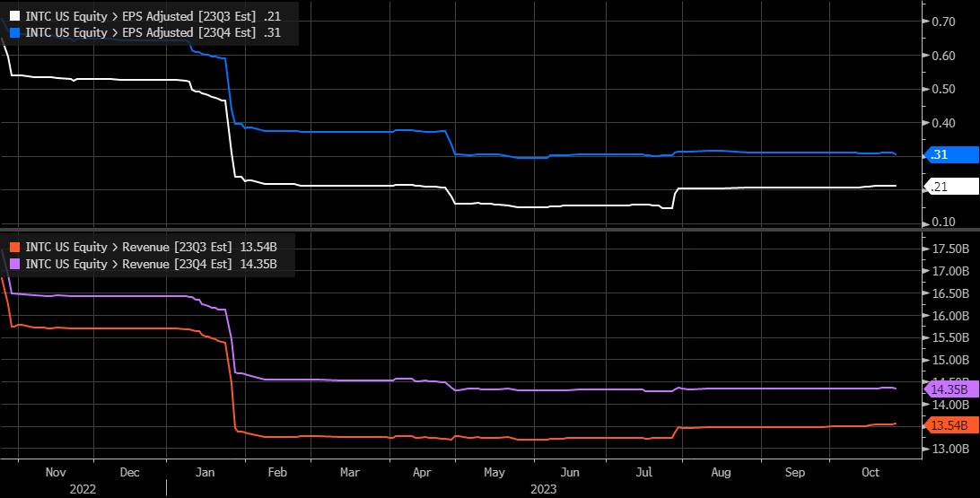Click the May label on the time axis
Image resolution: width=980 pixels, height=498 pixels.
click(x=494, y=472)
